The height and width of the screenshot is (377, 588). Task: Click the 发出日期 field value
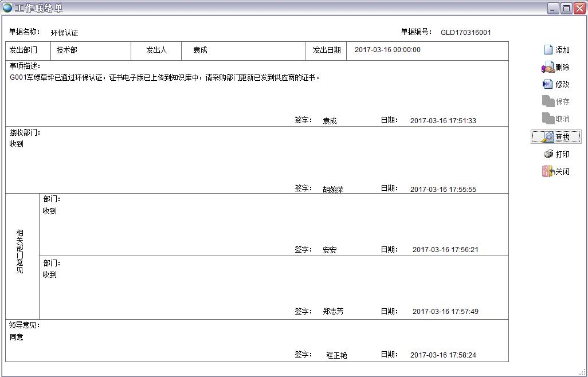(x=387, y=50)
